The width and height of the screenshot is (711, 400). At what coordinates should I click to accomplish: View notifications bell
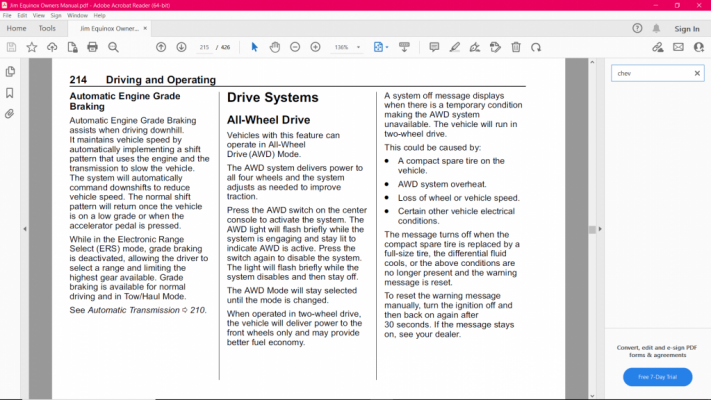[656, 29]
